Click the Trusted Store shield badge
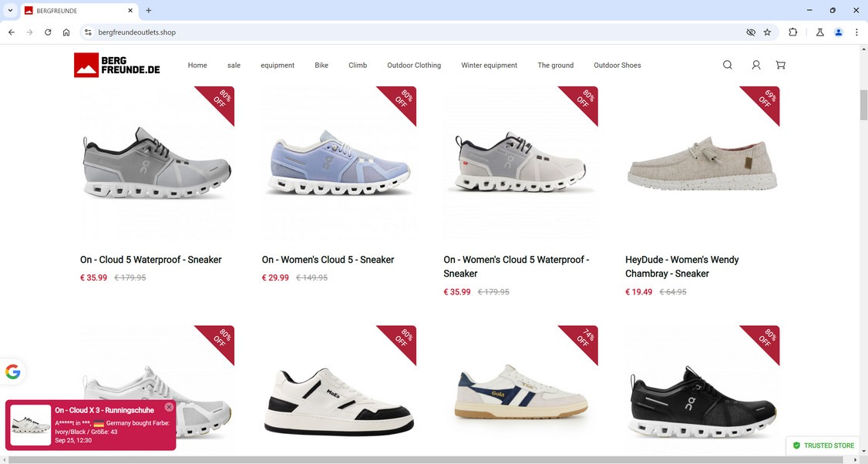Image resolution: width=868 pixels, height=464 pixels. [823, 446]
